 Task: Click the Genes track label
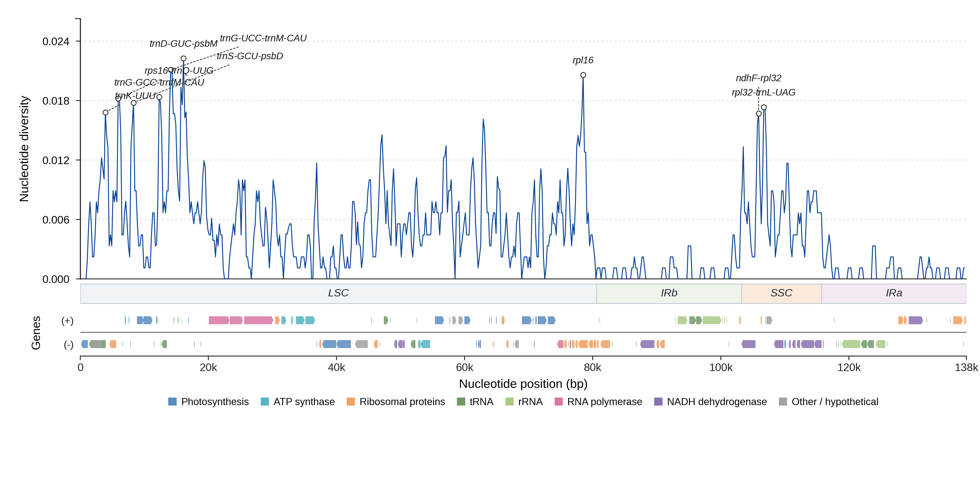tap(36, 333)
